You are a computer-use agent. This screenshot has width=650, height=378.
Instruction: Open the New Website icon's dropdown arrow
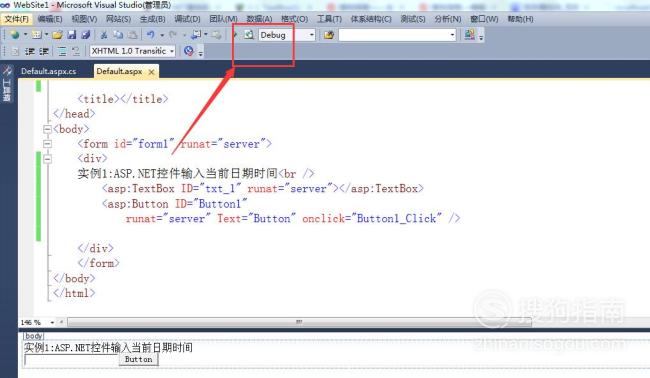[25, 35]
